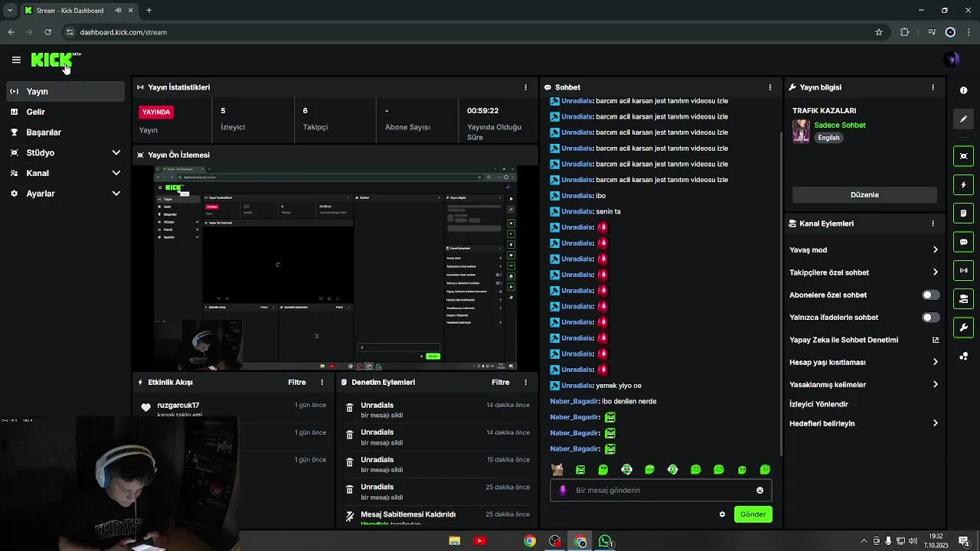Click chat message 'yemek yiyo oe'
The height and width of the screenshot is (551, 980).
point(619,386)
